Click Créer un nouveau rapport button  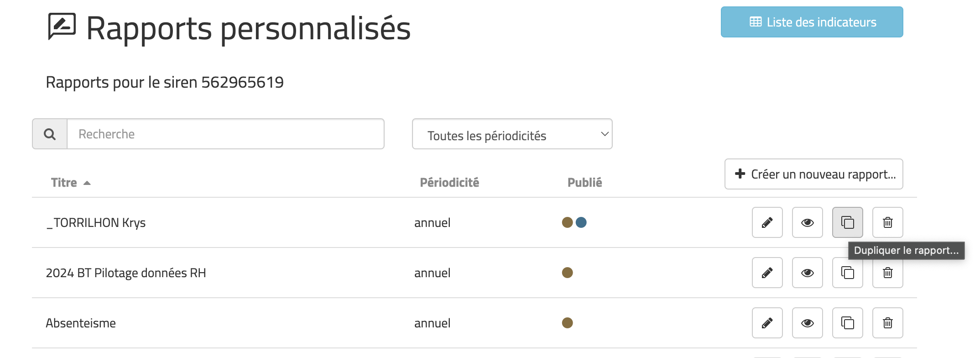813,174
